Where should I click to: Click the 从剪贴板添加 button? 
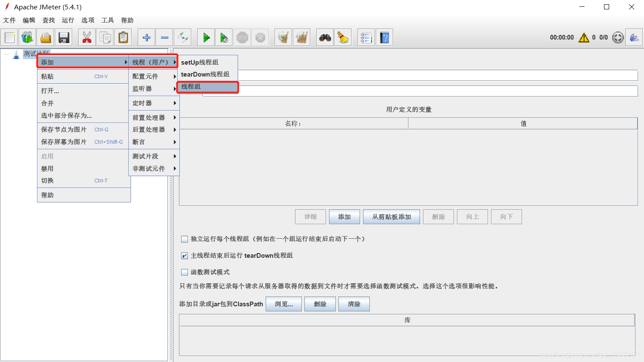click(392, 217)
